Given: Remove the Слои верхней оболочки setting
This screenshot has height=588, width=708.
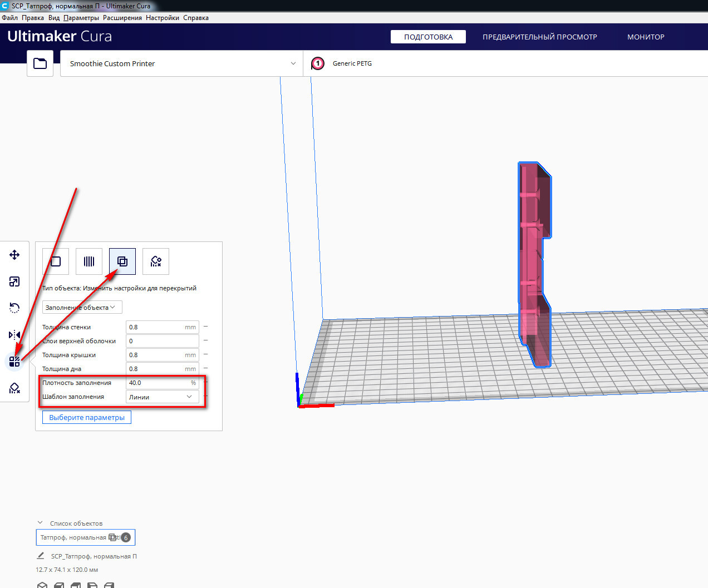Looking at the screenshot, I should (x=205, y=340).
